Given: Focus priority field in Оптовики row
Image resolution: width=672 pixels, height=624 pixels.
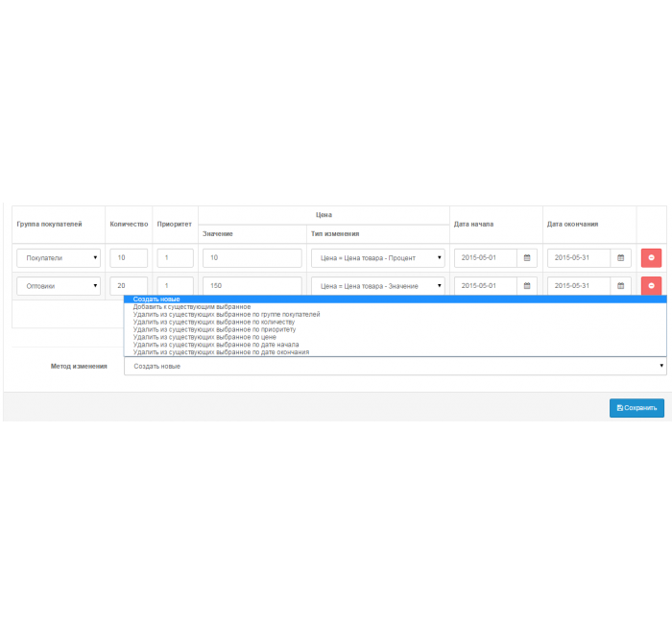Looking at the screenshot, I should pos(175,286).
